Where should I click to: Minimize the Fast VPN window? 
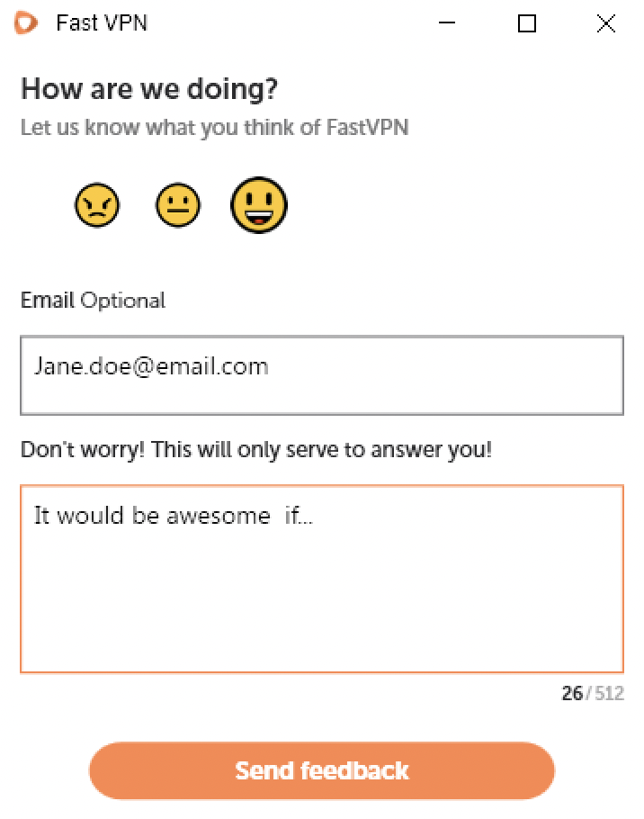pyautogui.click(x=447, y=23)
